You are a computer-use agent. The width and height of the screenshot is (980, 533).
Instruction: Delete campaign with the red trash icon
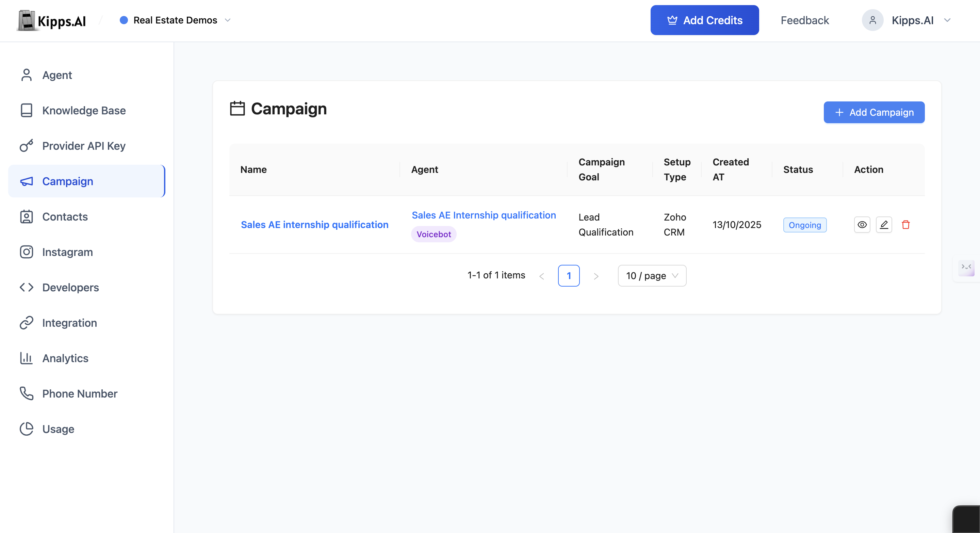[905, 225]
